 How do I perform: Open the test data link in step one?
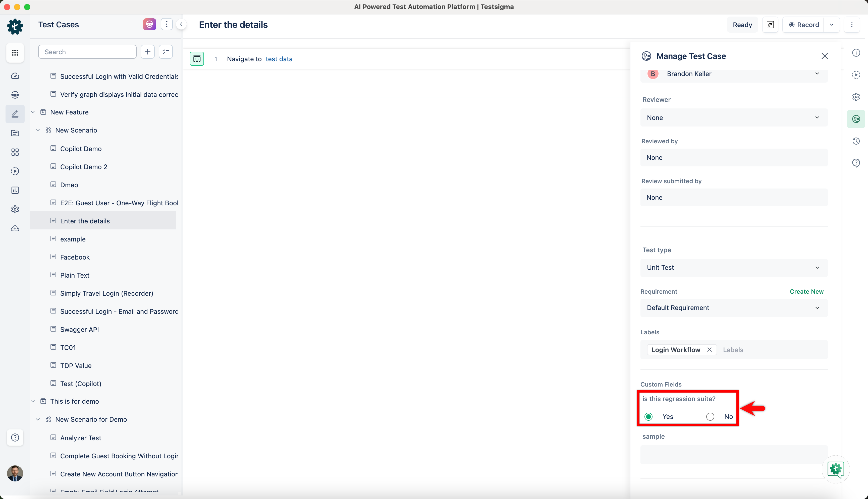coord(279,58)
